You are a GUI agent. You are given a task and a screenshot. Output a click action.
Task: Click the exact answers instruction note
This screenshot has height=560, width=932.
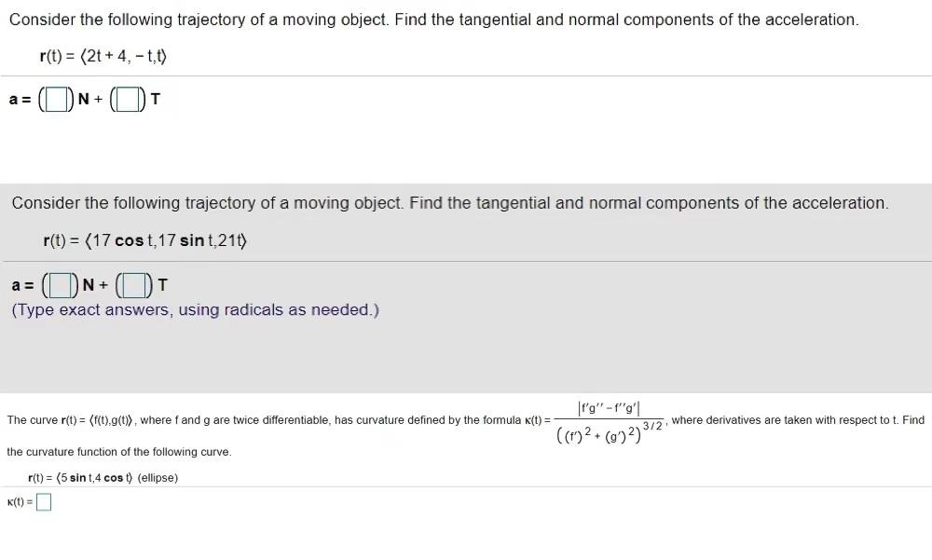coord(196,308)
